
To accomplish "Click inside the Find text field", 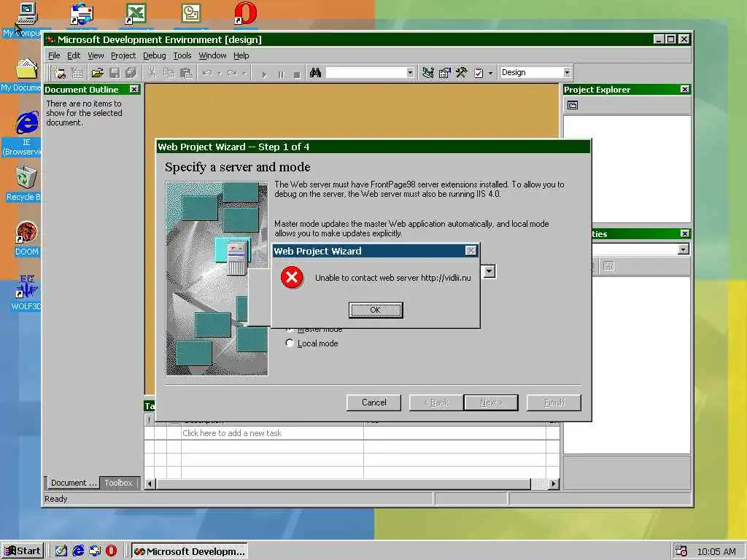I will [x=365, y=73].
